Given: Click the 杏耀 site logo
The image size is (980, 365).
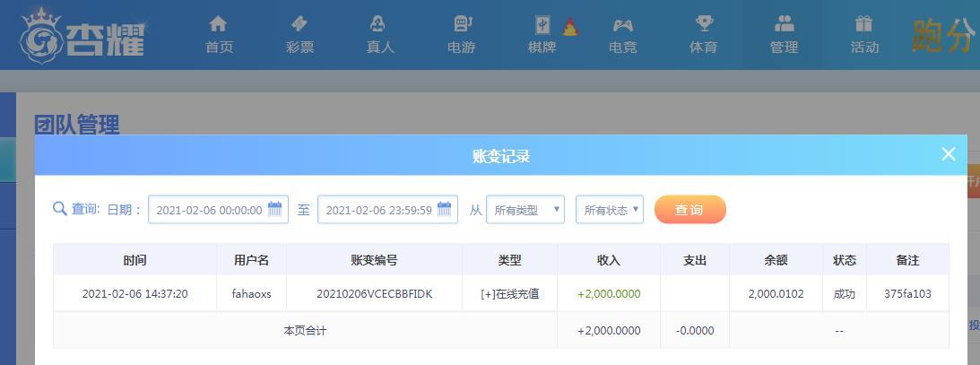Looking at the screenshot, I should [82, 36].
